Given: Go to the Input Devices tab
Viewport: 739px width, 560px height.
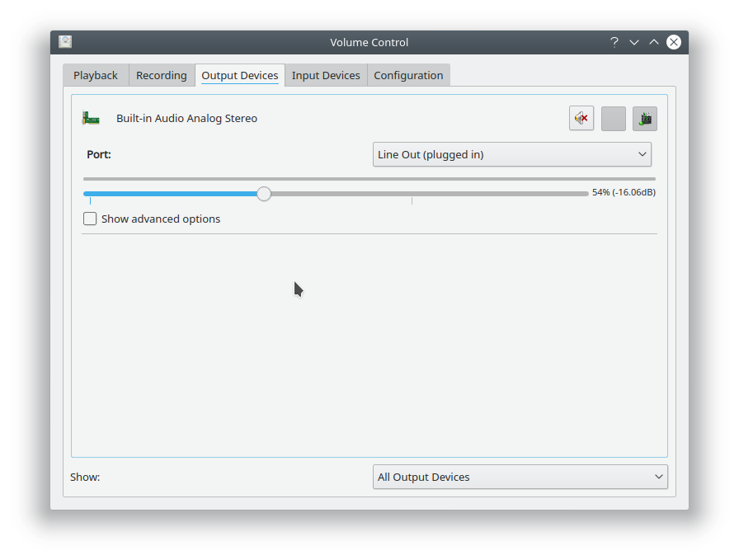Looking at the screenshot, I should pos(326,75).
